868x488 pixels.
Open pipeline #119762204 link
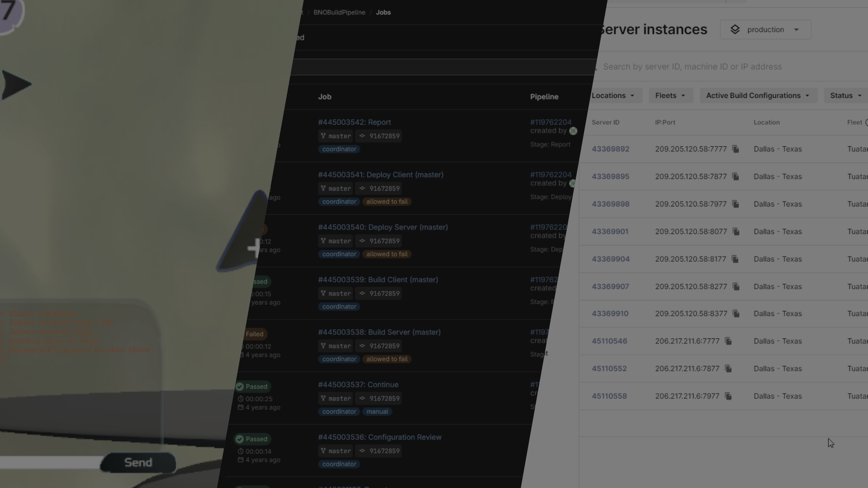(551, 122)
